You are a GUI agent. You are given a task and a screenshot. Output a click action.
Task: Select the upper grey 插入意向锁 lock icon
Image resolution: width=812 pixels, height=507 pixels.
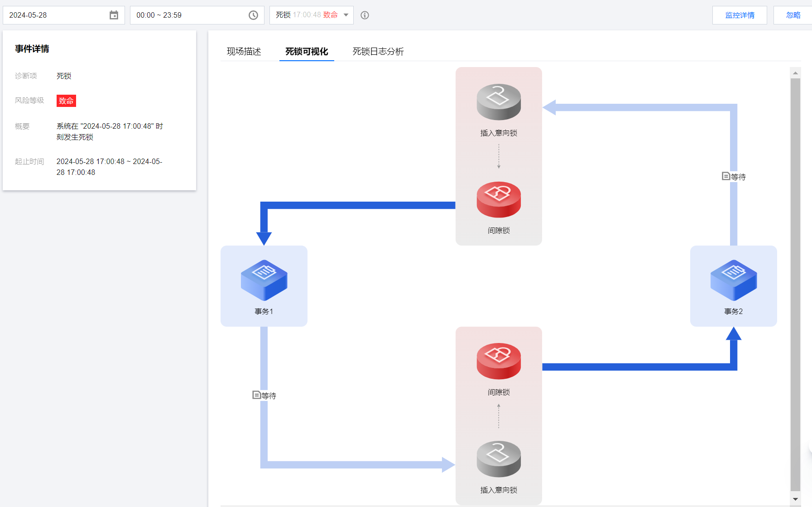coord(499,102)
